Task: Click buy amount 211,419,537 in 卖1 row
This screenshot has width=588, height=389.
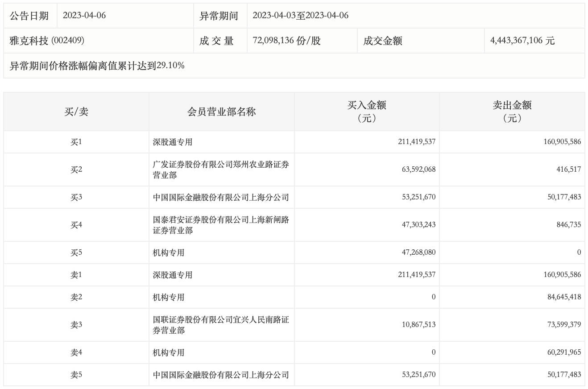Action: coord(417,275)
